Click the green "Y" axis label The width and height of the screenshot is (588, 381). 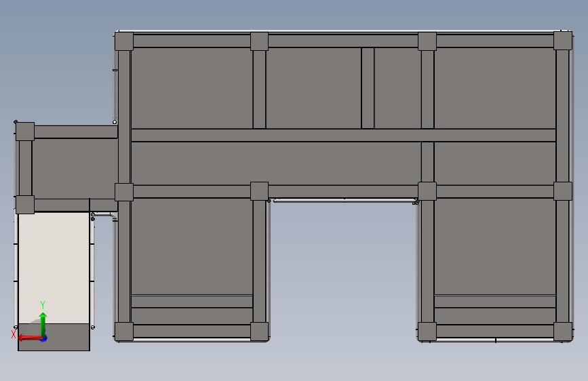coord(43,305)
